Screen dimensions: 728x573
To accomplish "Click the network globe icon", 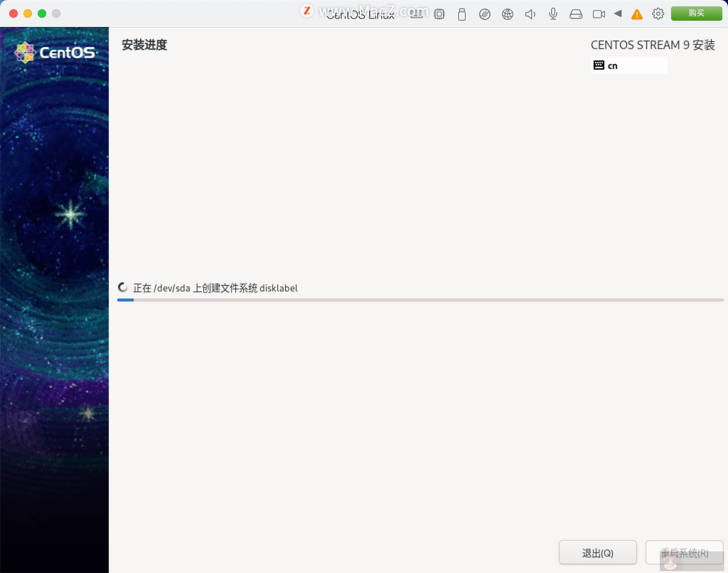I will [x=507, y=14].
